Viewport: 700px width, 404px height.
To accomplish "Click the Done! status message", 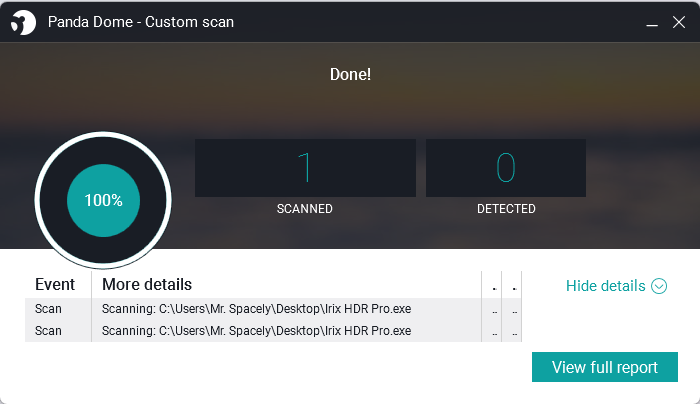I will pyautogui.click(x=350, y=74).
